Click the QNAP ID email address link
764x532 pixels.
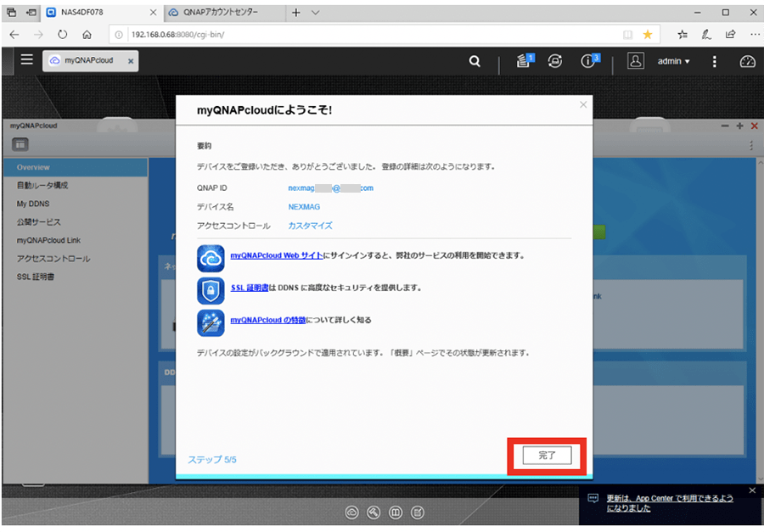[x=331, y=188]
